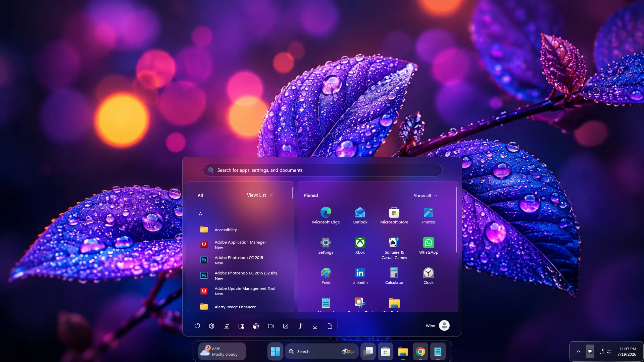Screen dimensions: 644x362
Task: Click the Pinned section heading
Action: (311, 195)
